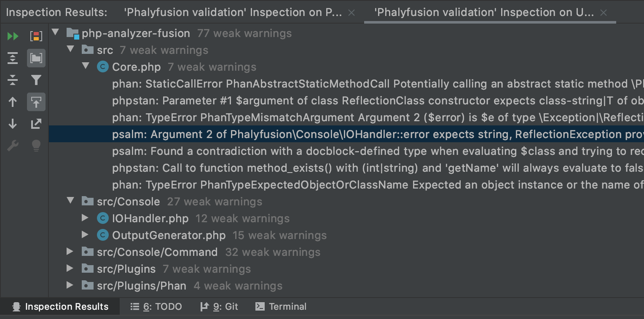
Task: Expand the src/Console/Command folder
Action: (70, 252)
